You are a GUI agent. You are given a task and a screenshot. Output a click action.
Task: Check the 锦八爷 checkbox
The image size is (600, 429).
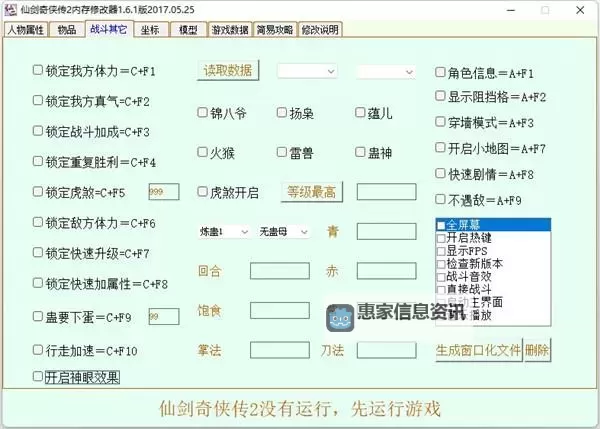click(x=202, y=113)
